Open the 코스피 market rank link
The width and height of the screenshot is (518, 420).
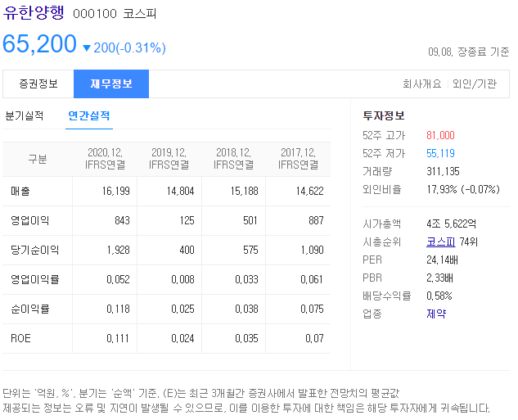[441, 242]
